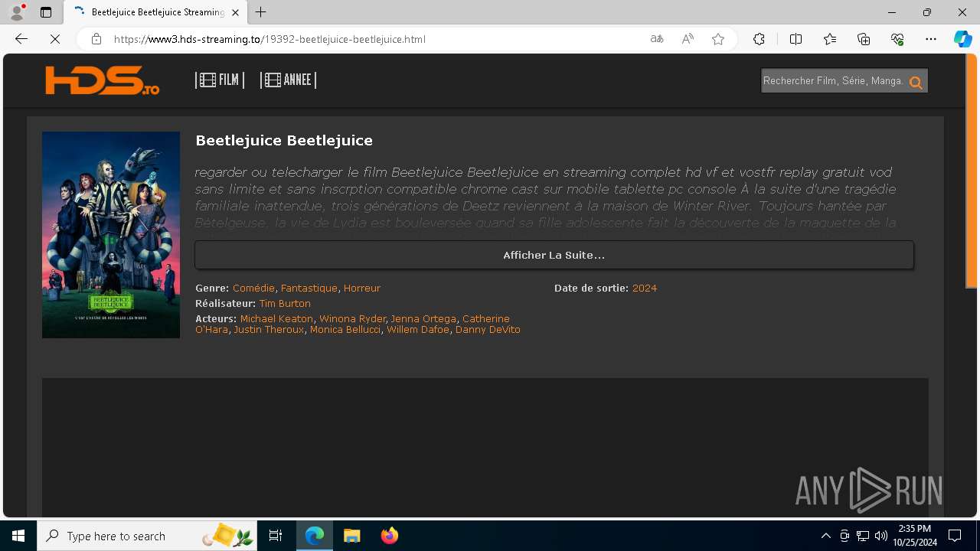Open the taskbar clock and date

pos(914,536)
